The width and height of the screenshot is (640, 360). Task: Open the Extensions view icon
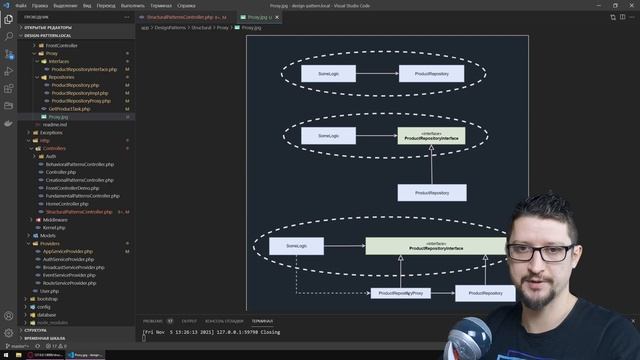9,89
